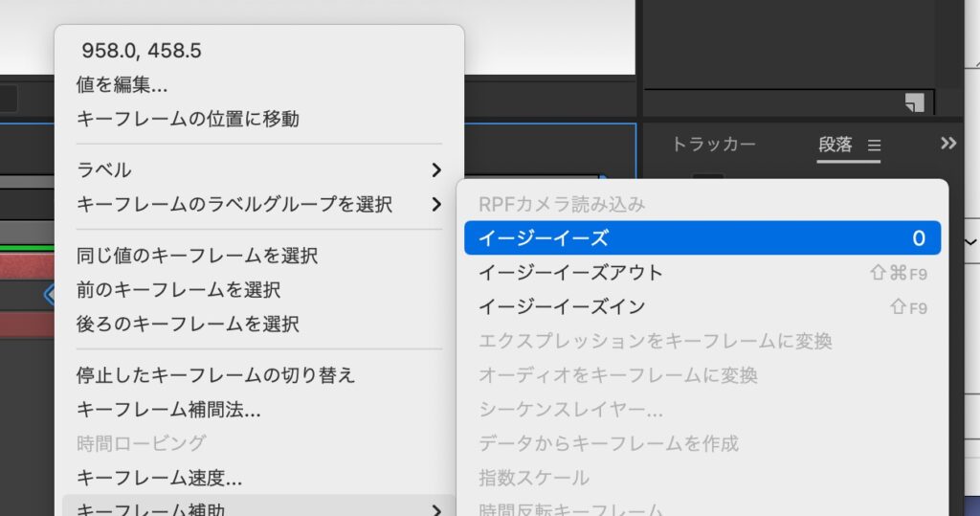Select 後ろのキーフレームを選択 menu item

(188, 324)
